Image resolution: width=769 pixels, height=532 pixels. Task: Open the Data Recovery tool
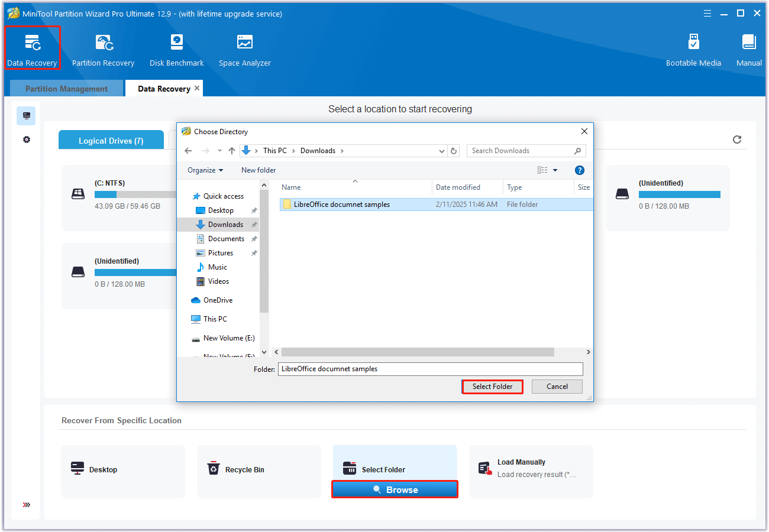point(32,48)
